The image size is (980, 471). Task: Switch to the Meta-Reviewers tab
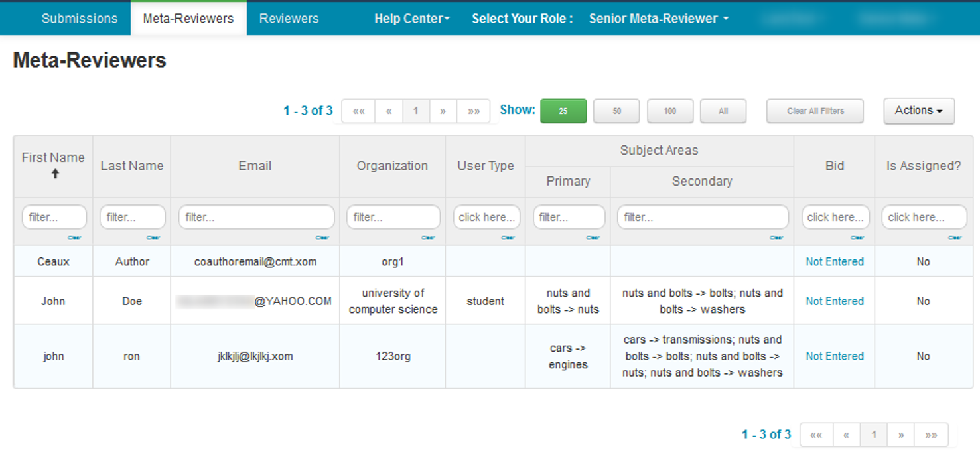pos(188,19)
